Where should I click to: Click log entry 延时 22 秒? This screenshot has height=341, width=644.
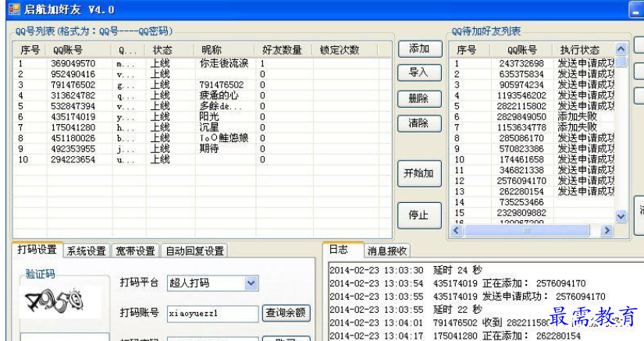coord(406,310)
